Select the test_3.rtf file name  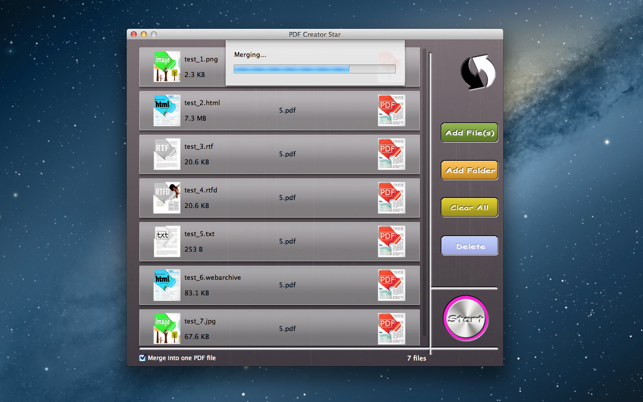(199, 146)
